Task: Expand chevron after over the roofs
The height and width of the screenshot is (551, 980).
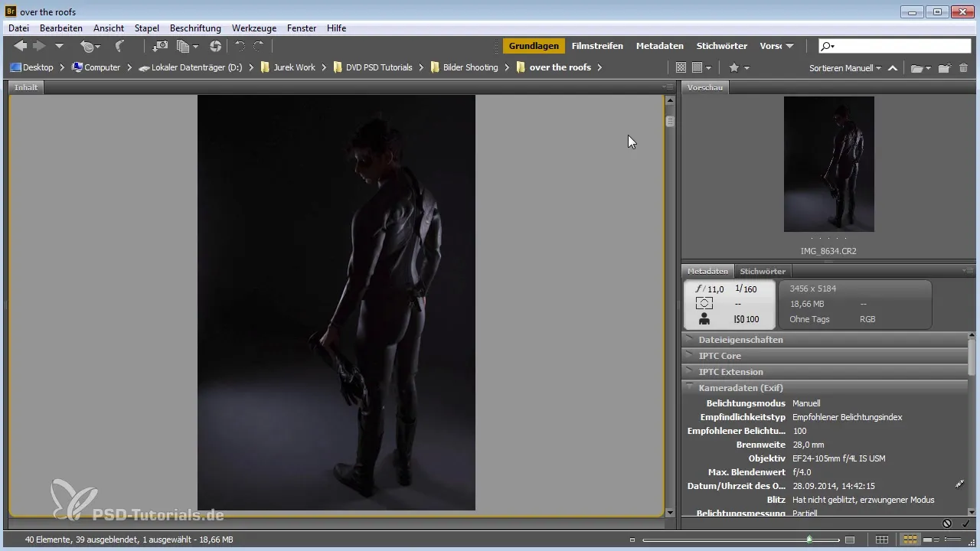Action: tap(599, 67)
